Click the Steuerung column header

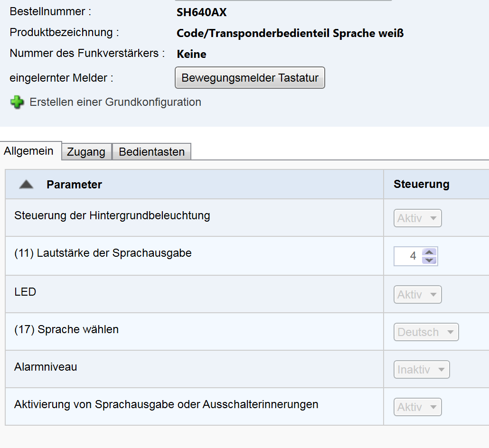(421, 185)
